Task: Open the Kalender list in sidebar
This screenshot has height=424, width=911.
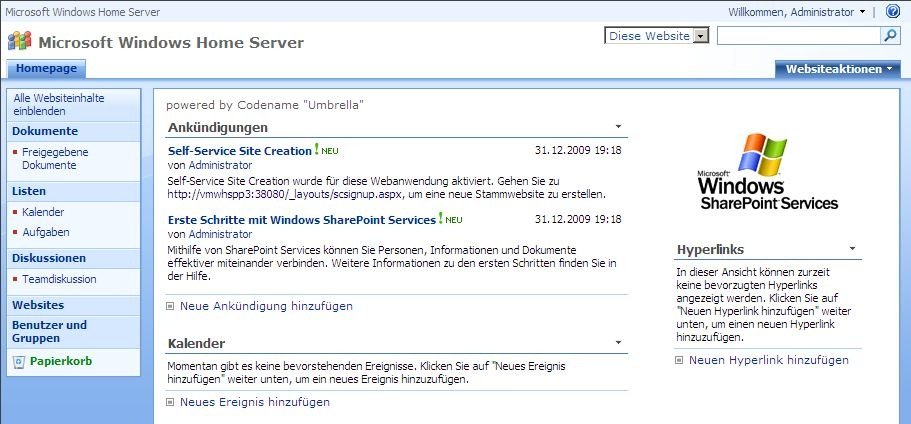Action: (x=43, y=212)
